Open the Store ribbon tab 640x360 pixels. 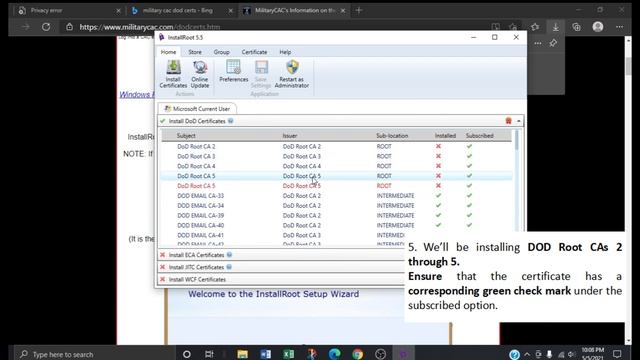[195, 52]
